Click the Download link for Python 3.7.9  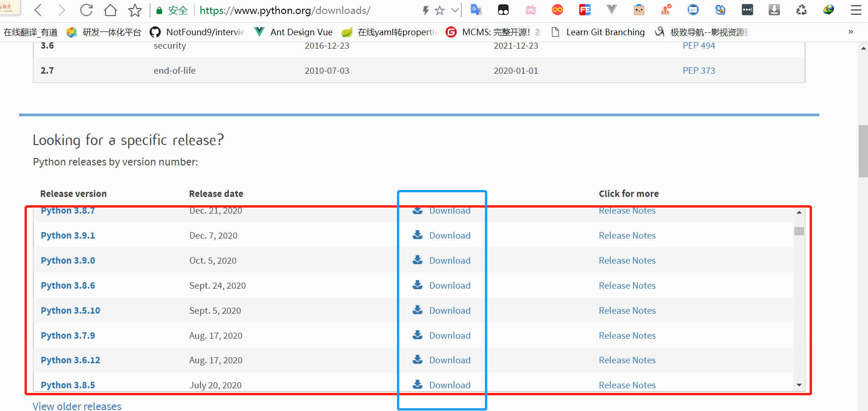441,335
